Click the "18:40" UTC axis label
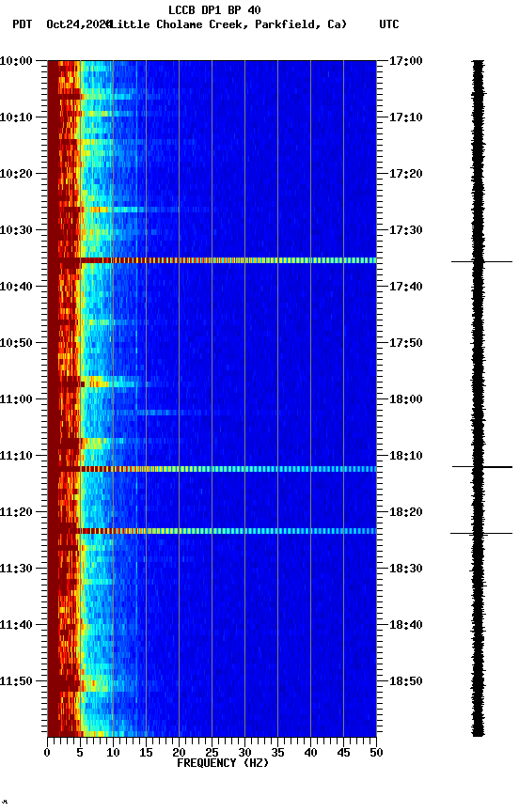Screen dimensions: 519x812 pos(406,625)
